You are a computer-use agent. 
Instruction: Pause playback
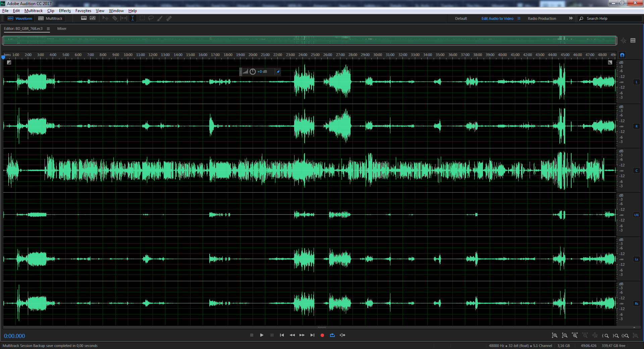(x=272, y=335)
